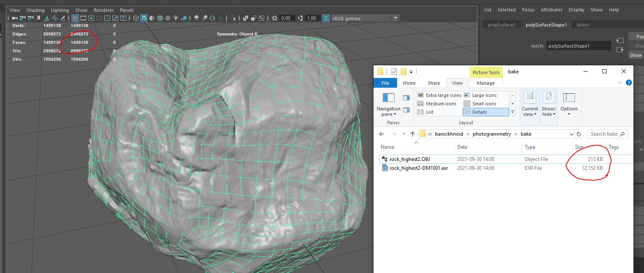Click the Use All Lights bulb icon

coord(176,18)
